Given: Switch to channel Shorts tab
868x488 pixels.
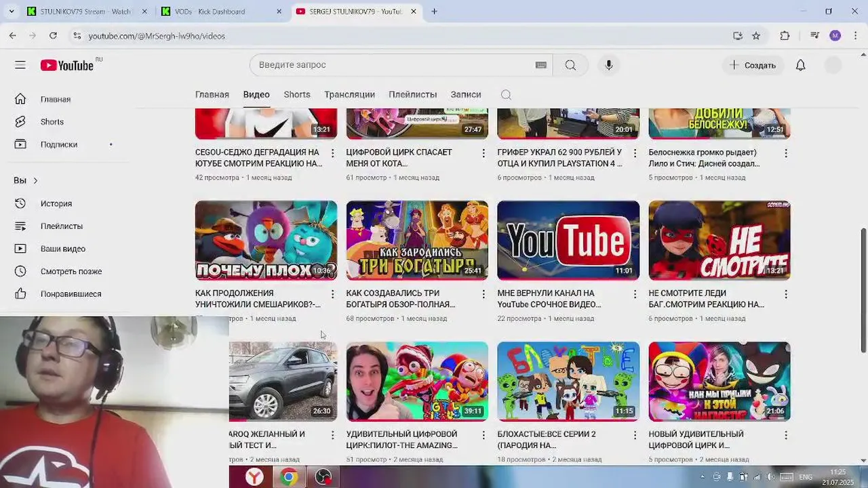Looking at the screenshot, I should [297, 94].
